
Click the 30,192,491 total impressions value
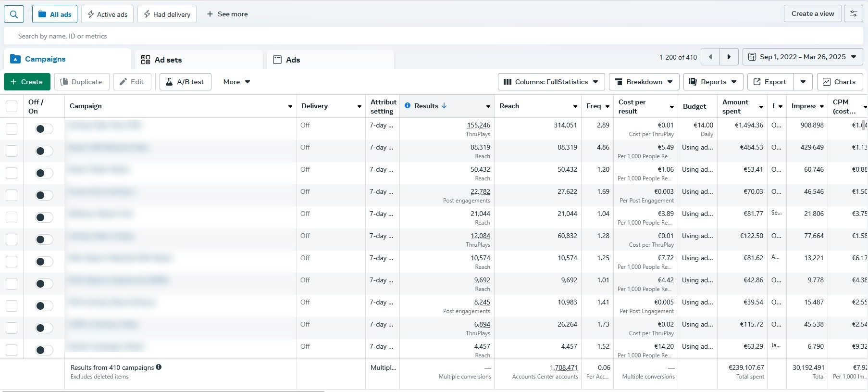(x=808, y=367)
